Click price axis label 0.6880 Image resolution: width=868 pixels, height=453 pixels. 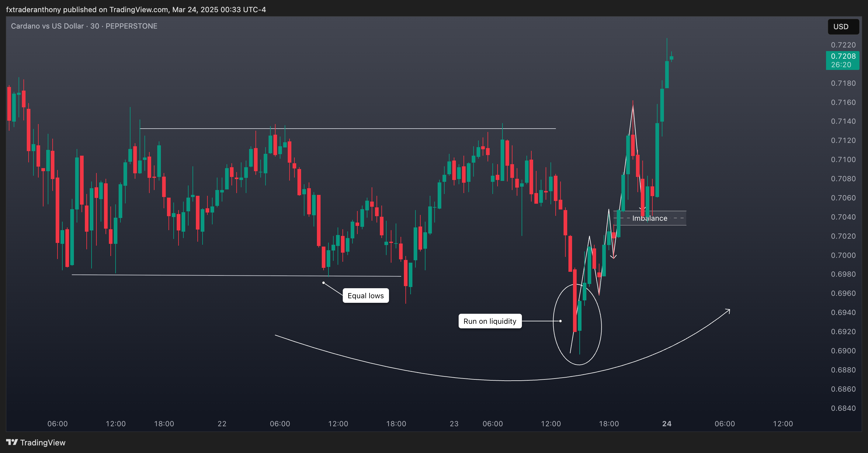tap(843, 370)
